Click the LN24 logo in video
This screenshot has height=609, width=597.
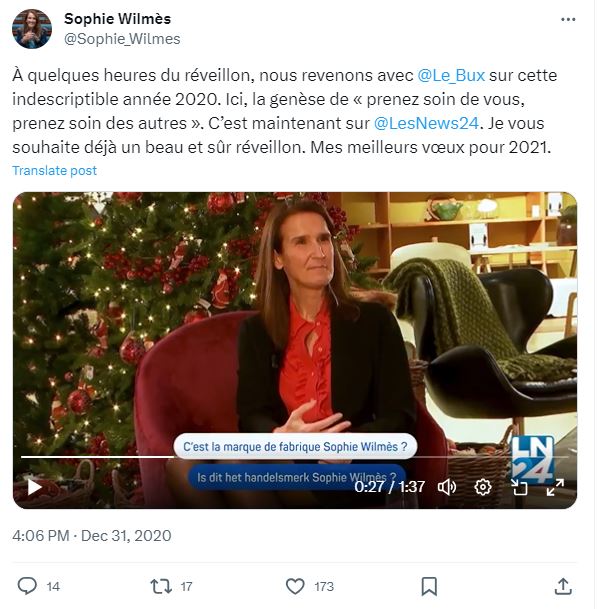coord(532,459)
